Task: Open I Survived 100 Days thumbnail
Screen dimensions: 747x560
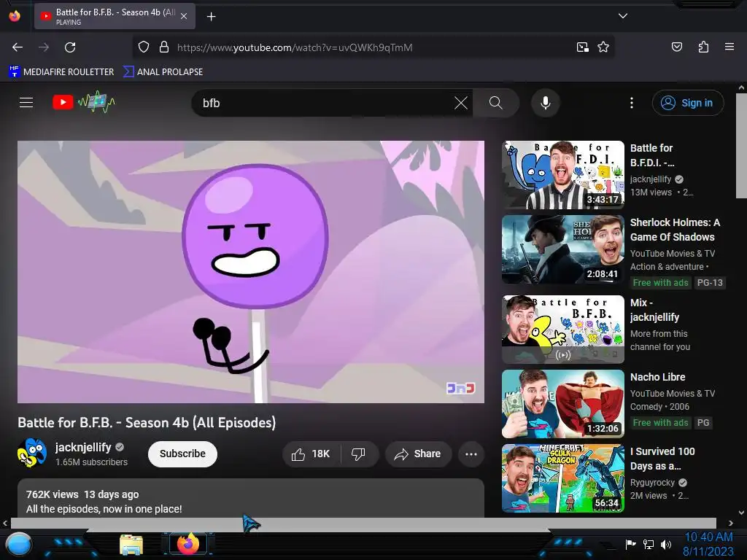Action: tap(563, 478)
